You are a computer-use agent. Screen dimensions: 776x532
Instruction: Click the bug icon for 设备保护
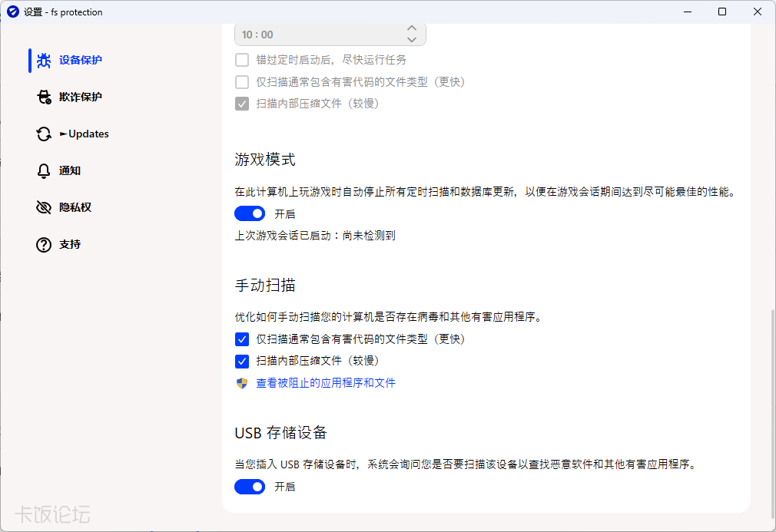[x=44, y=61]
